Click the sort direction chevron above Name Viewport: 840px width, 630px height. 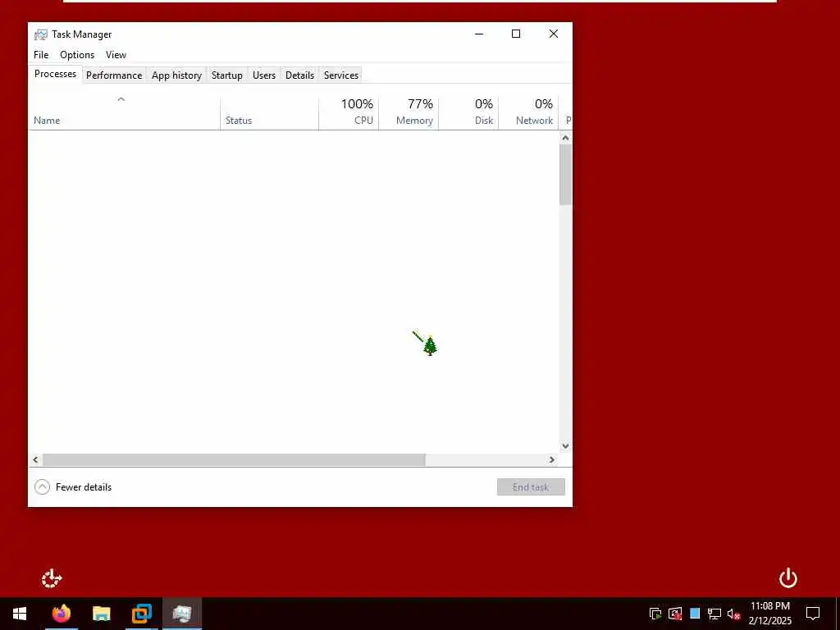pyautogui.click(x=121, y=99)
